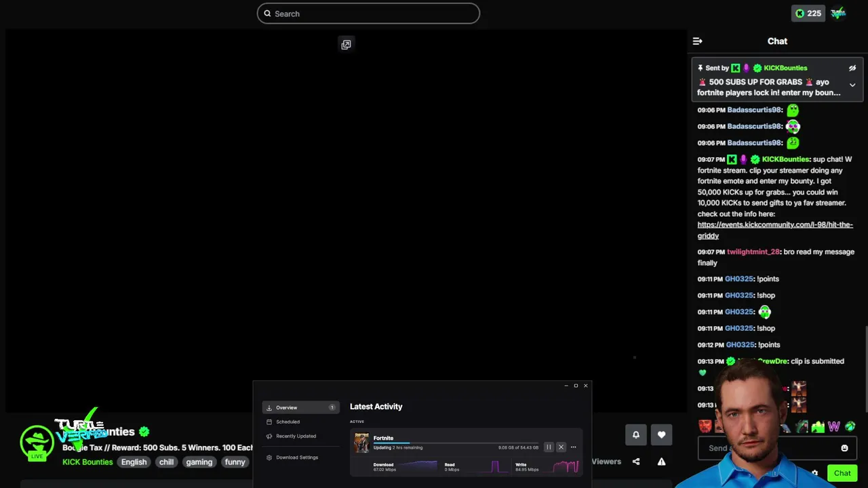This screenshot has height=488, width=868.
Task: Hide the pinned KICKBounties message
Action: [852, 68]
